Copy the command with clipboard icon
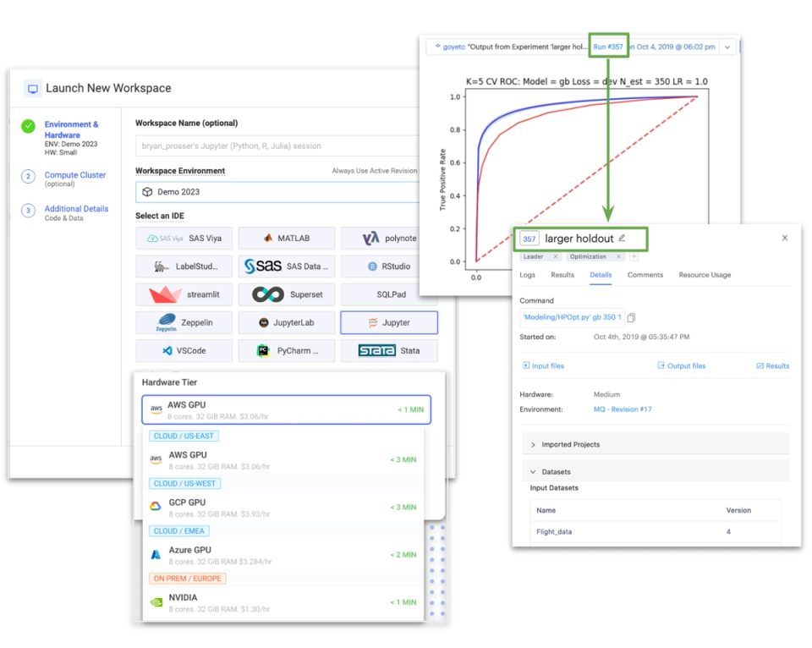Screen dimensions: 812x648 point(631,317)
